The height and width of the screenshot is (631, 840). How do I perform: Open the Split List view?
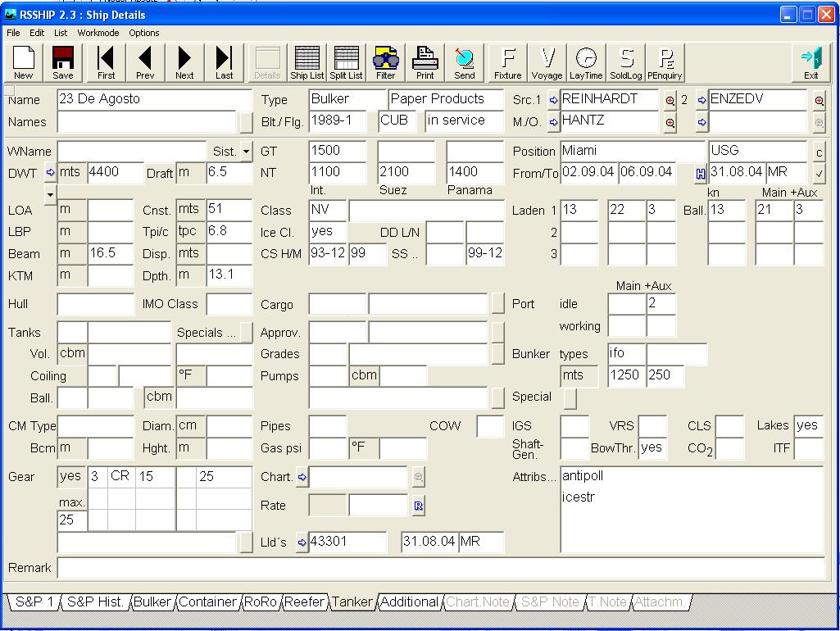click(346, 62)
